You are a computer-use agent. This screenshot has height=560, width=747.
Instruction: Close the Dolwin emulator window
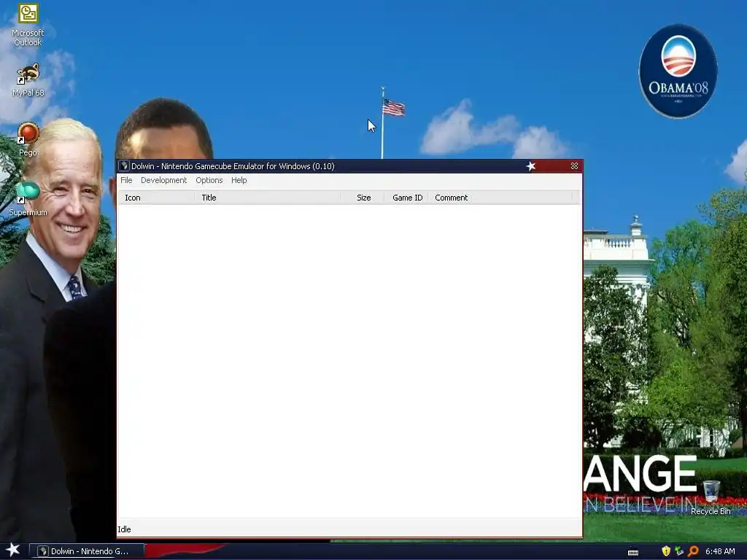tap(574, 166)
